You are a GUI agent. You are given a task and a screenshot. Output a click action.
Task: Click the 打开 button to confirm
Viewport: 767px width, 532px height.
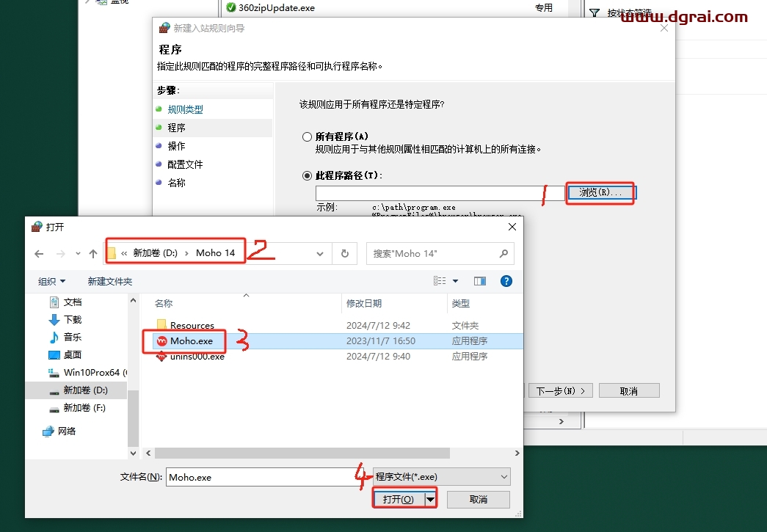coord(399,499)
